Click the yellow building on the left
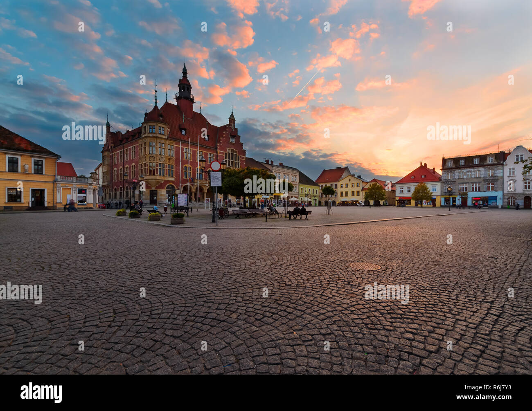 point(28,168)
